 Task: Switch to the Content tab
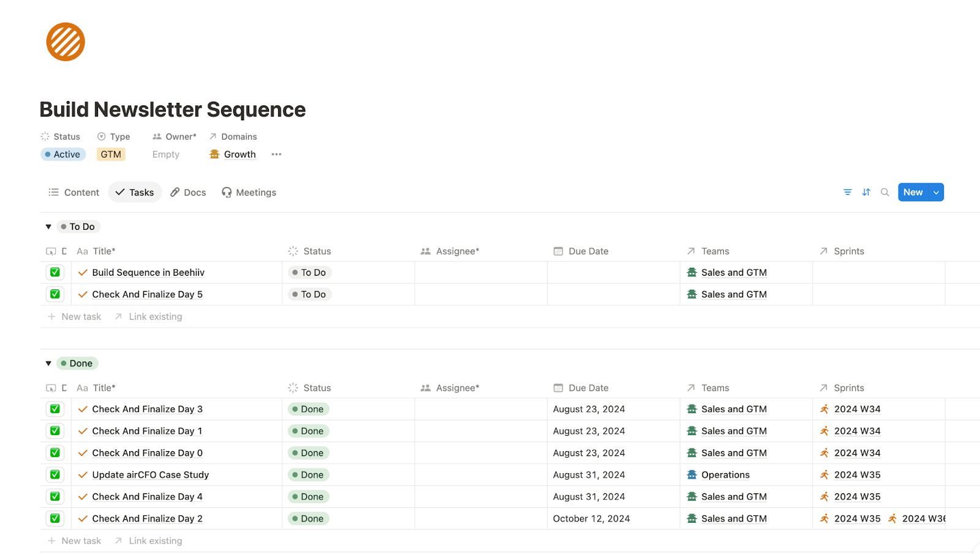73,192
